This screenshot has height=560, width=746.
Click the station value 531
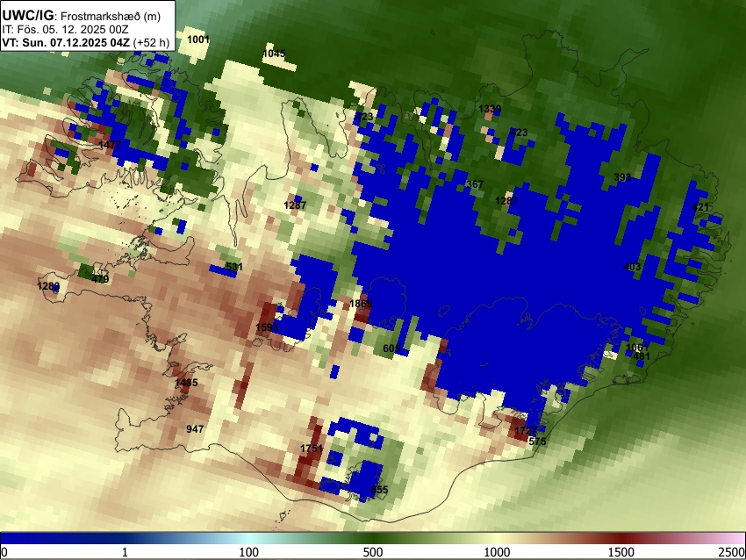click(x=234, y=267)
